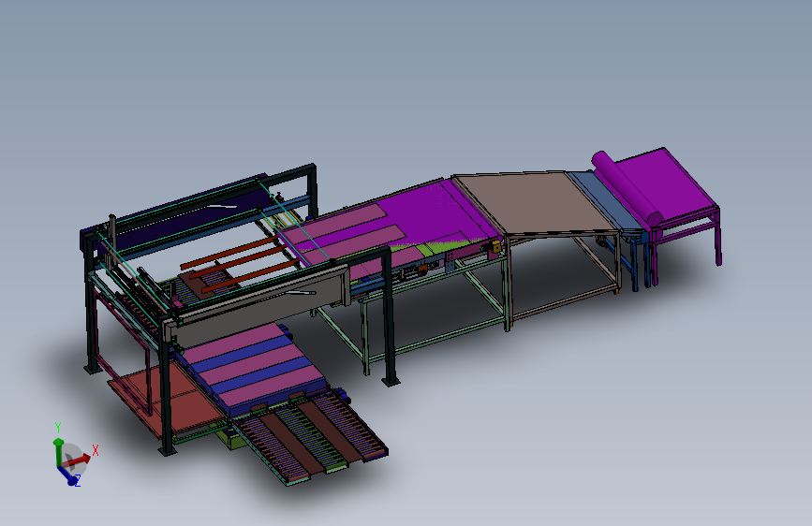812x526 pixels.
Task: Select the purple material roll cylinder
Action: [x=627, y=188]
